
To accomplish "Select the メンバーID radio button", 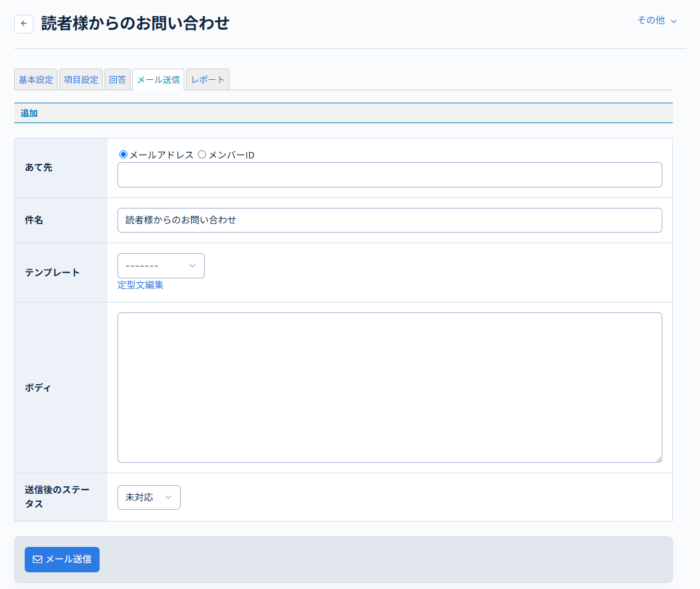I will tap(202, 155).
